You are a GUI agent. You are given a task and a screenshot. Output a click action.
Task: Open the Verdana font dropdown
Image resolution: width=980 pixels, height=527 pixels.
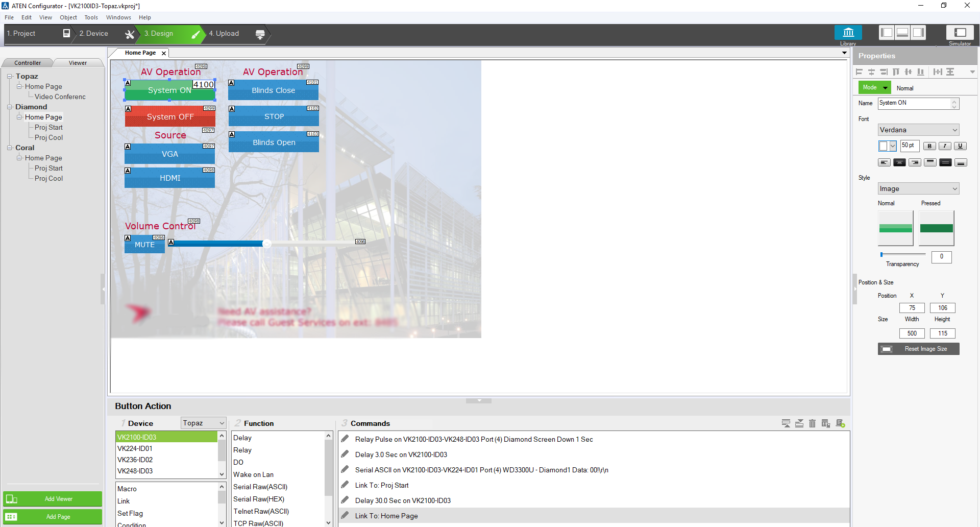pyautogui.click(x=918, y=130)
